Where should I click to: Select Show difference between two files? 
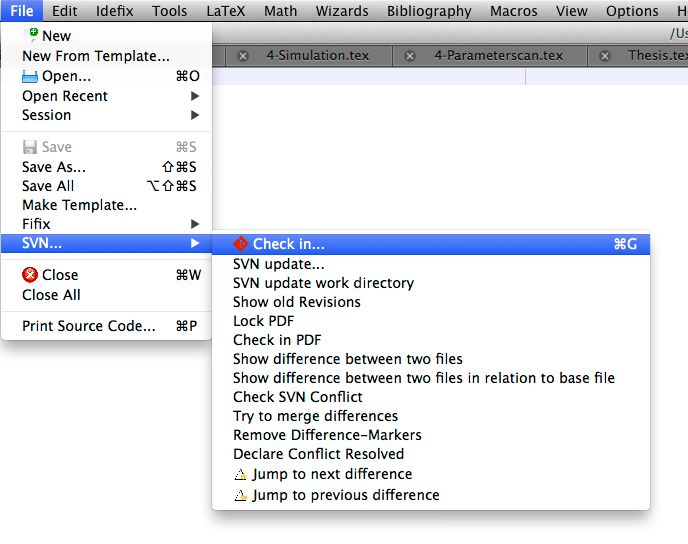click(430, 359)
